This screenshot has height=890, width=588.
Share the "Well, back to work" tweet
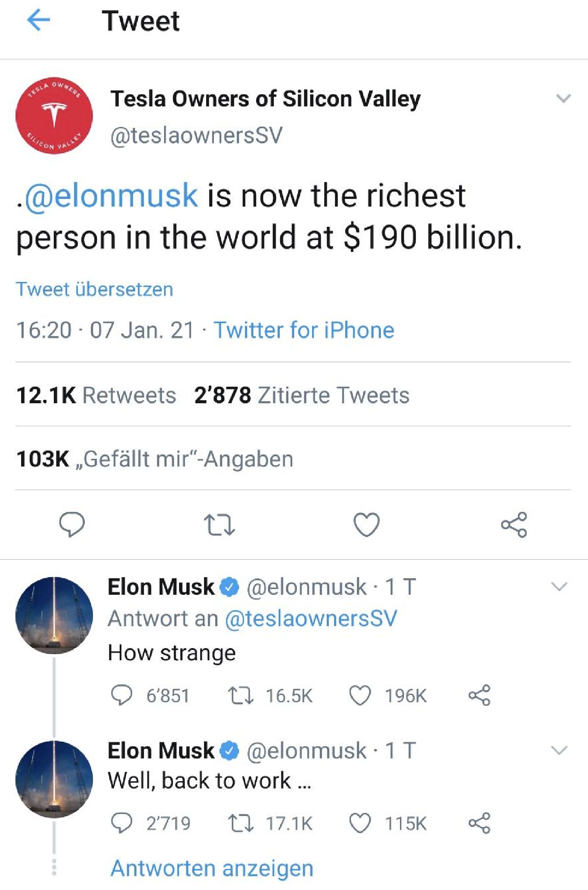coord(480,823)
